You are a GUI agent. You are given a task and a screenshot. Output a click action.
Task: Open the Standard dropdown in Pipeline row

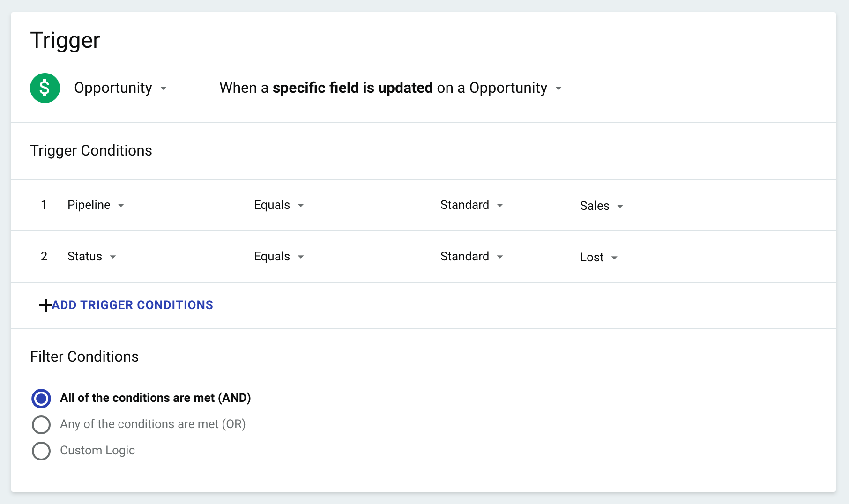[472, 205]
